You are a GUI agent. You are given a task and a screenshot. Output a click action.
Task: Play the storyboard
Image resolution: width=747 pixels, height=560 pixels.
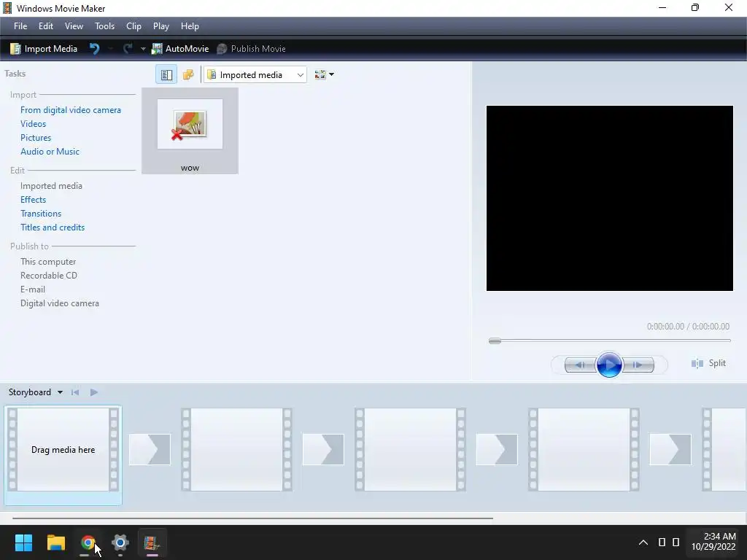click(x=94, y=392)
